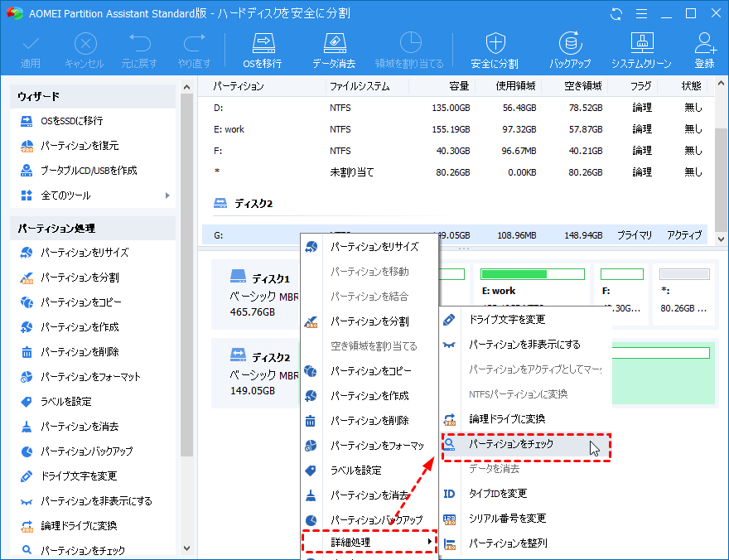Choose パーティションバックアップ in the context menu

(x=369, y=519)
